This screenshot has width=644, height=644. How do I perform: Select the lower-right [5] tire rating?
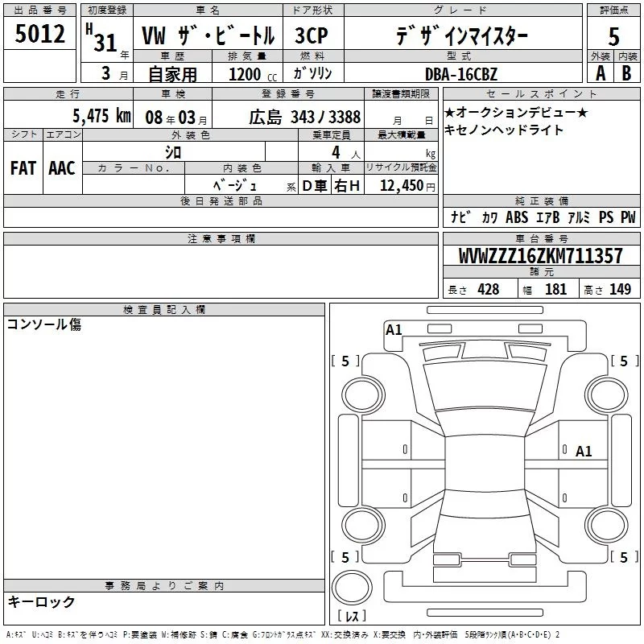click(x=624, y=557)
